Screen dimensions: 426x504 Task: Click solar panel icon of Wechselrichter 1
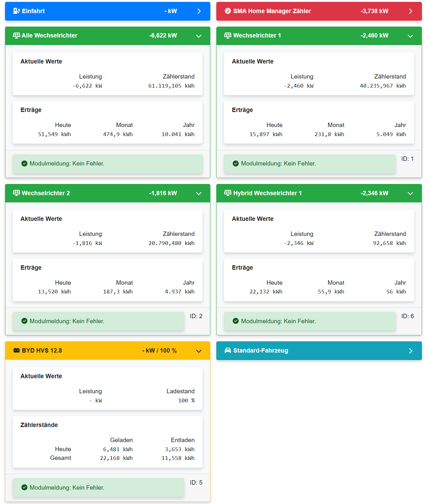point(228,35)
